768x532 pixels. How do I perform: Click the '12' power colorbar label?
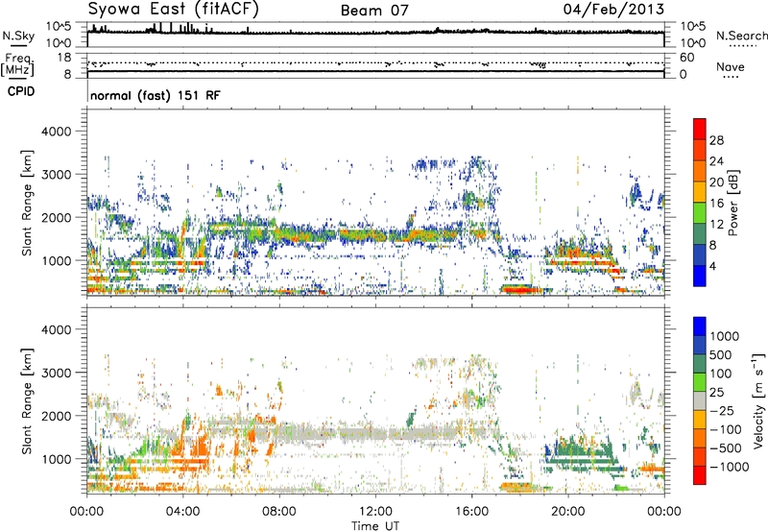tap(716, 225)
